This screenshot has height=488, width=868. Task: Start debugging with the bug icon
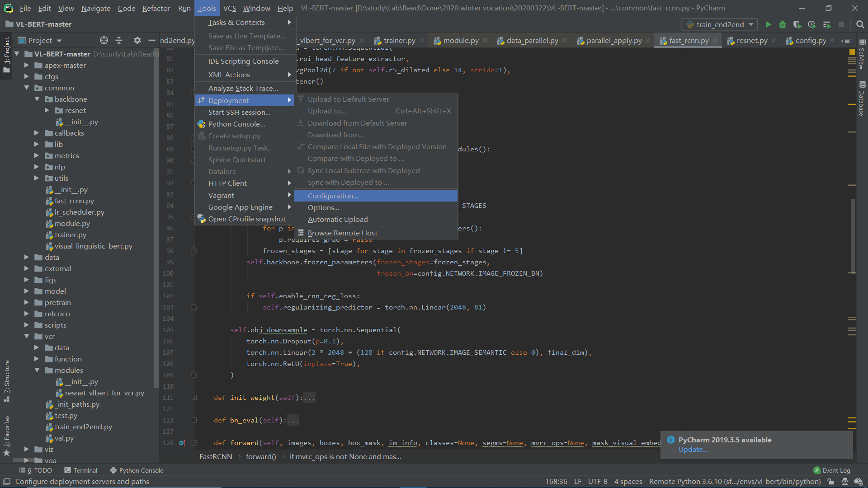(783, 24)
